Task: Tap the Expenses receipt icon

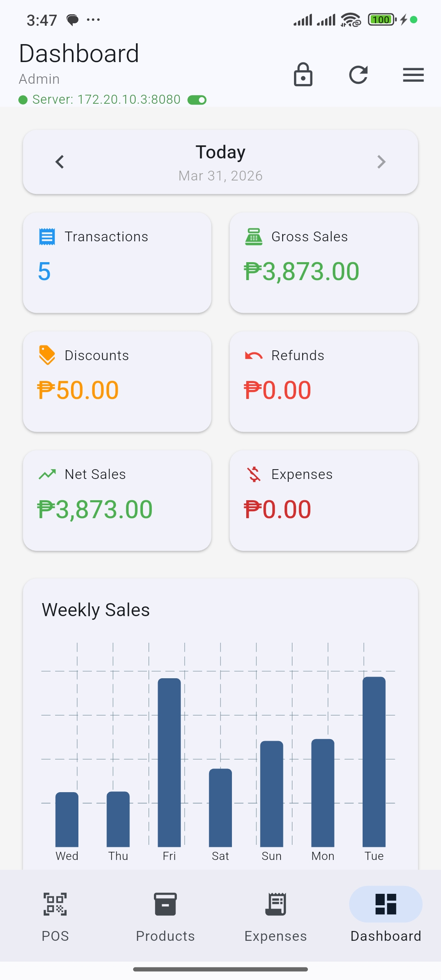Action: [x=276, y=904]
